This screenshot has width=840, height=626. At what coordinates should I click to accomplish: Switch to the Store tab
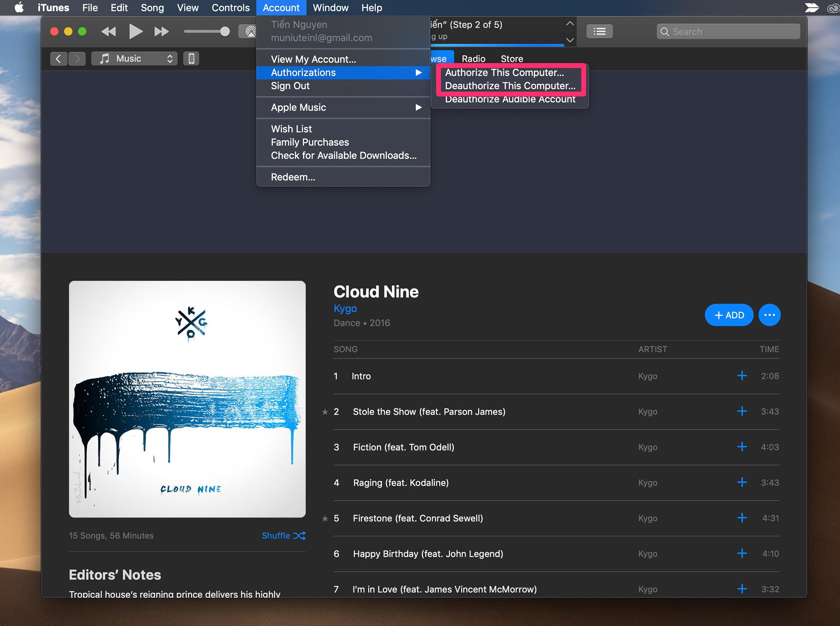(x=512, y=59)
